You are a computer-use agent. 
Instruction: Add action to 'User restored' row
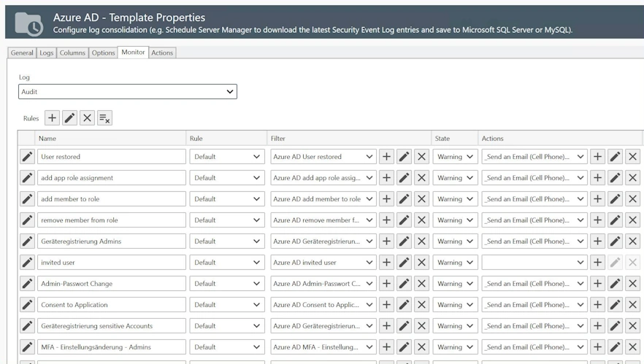pyautogui.click(x=597, y=156)
